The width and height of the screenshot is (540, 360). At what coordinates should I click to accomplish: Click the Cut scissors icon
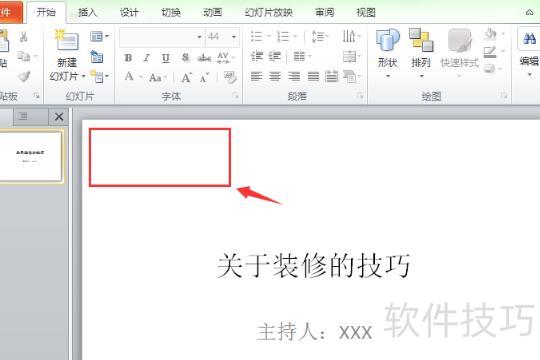click(23, 37)
